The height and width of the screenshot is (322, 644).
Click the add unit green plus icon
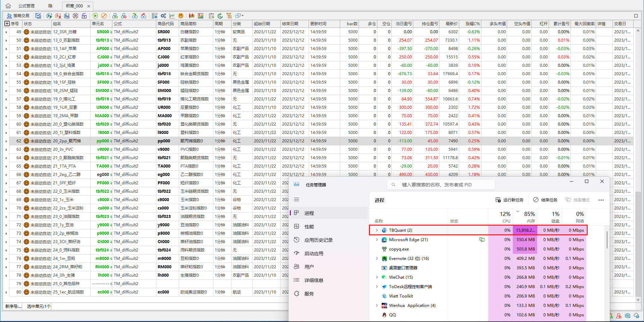[x=115, y=16]
